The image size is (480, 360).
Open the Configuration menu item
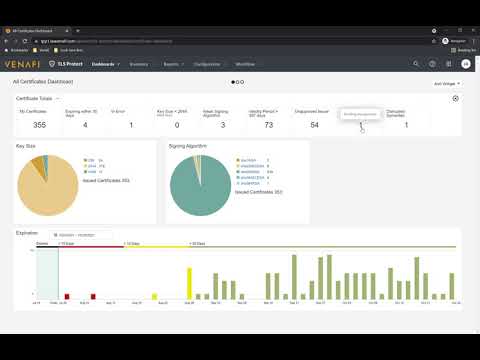pos(207,64)
